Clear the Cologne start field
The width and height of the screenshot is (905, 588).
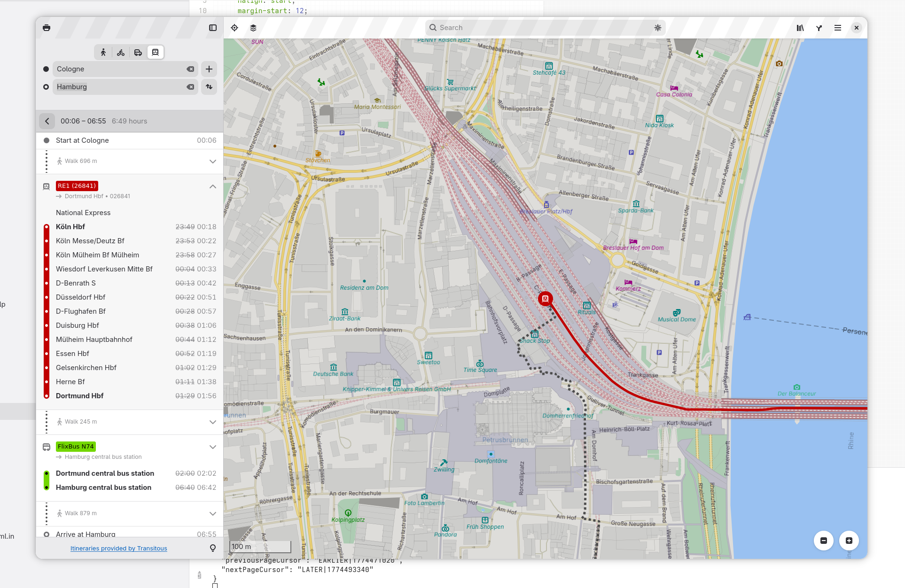190,69
